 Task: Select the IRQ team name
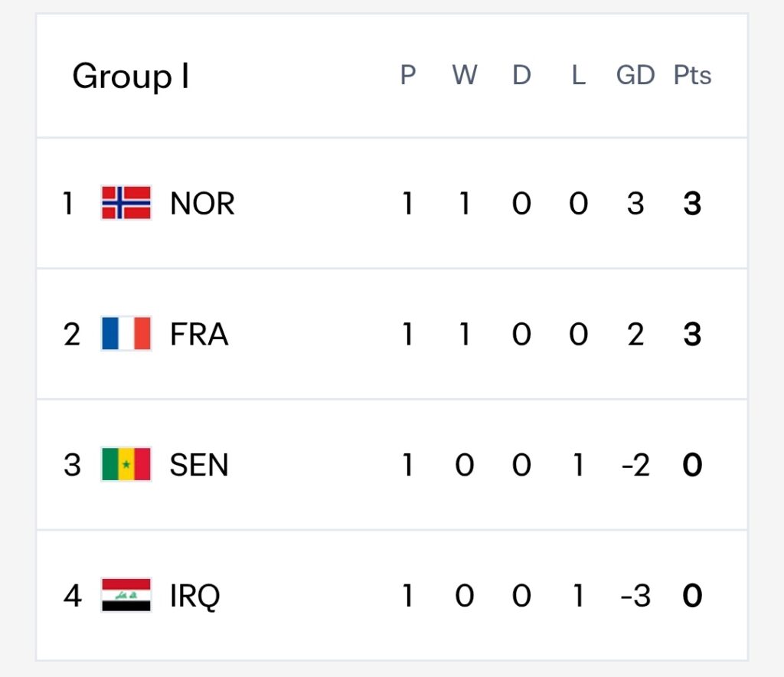point(195,596)
